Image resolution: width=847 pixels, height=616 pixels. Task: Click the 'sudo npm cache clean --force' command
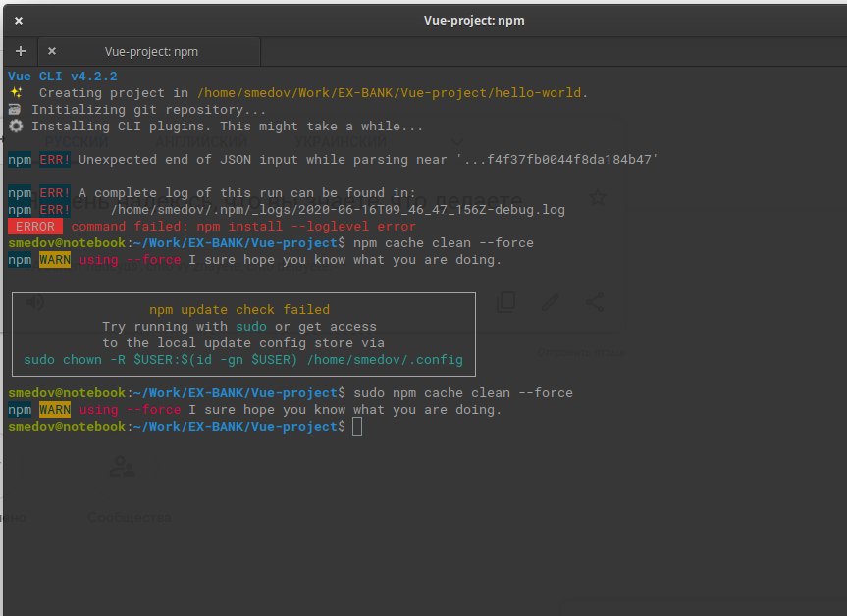pyautogui.click(x=463, y=393)
